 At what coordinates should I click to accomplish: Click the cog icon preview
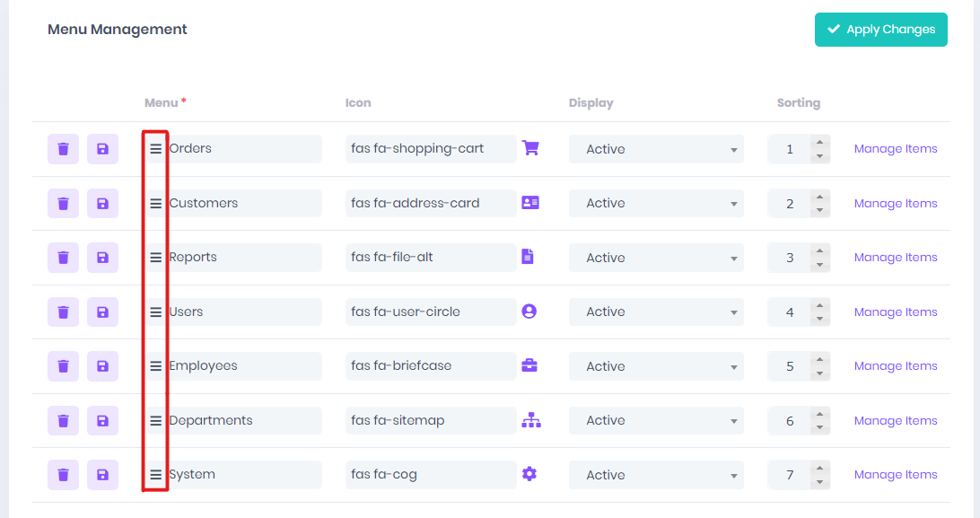(x=529, y=474)
